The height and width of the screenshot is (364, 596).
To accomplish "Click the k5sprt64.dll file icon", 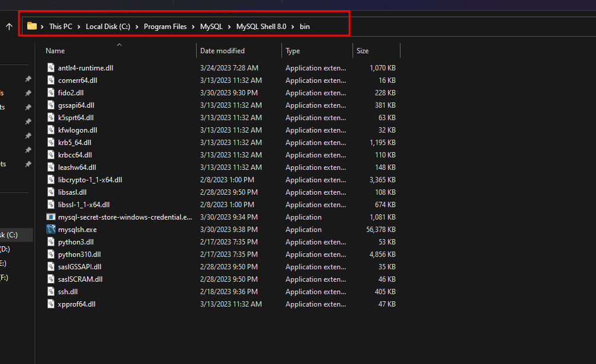I will [x=51, y=117].
